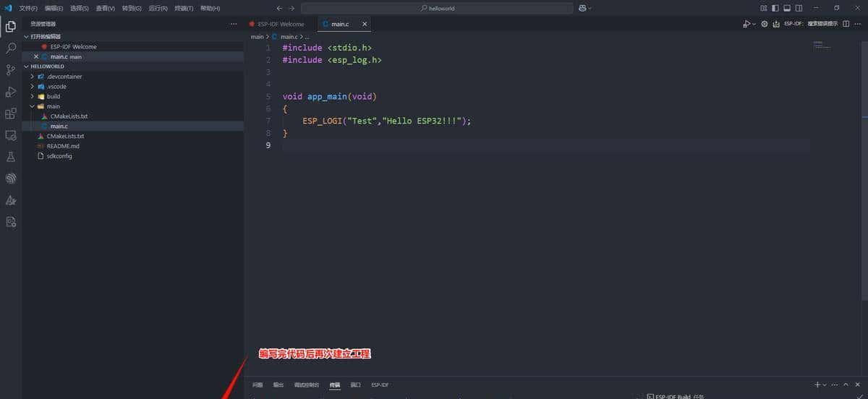
Task: Open the Testing flask view
Action: tap(11, 157)
